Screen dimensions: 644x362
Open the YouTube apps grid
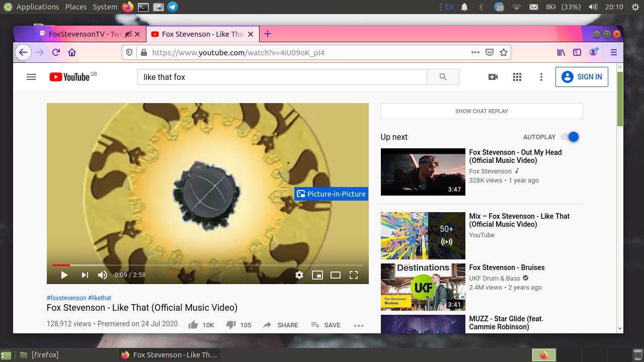(517, 77)
